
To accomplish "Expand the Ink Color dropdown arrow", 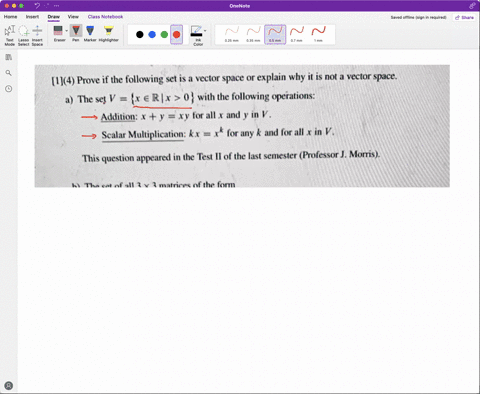I will [x=205, y=31].
